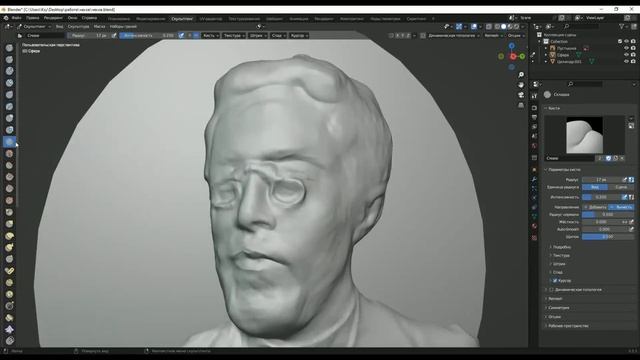
Task: Switch to rendered viewport shading
Action: coord(516,27)
